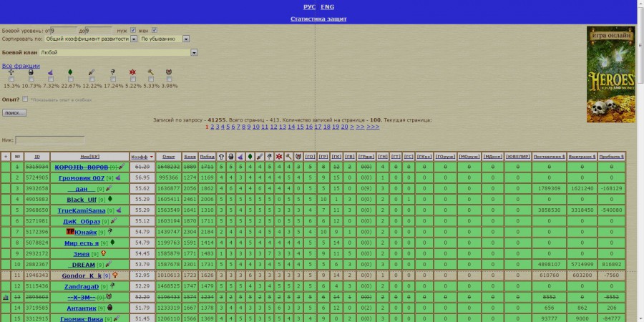Go to results page 2
The image size is (644, 322).
213,127
